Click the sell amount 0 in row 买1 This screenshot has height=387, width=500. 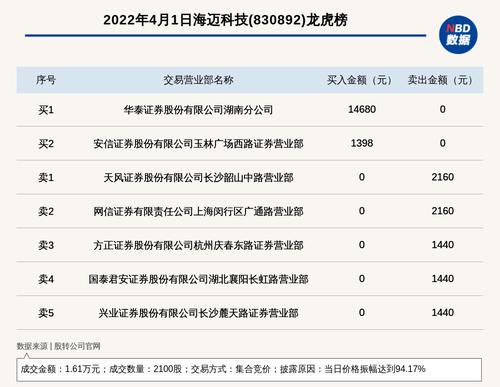tap(442, 109)
